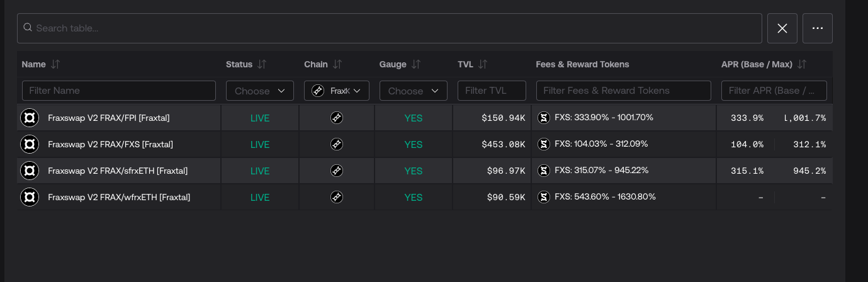The height and width of the screenshot is (282, 868).
Task: Click LIVE status in FRAX/FPI row
Action: tap(260, 118)
